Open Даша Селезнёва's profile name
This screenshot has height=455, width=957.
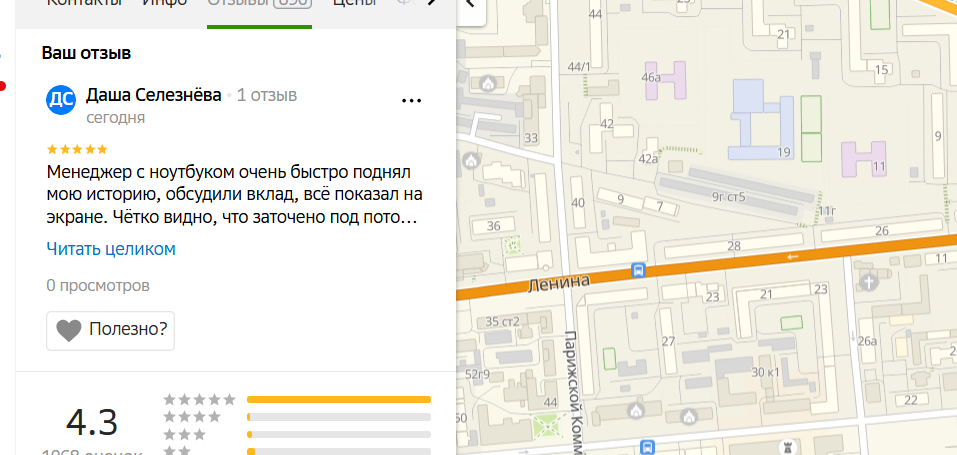(x=154, y=95)
